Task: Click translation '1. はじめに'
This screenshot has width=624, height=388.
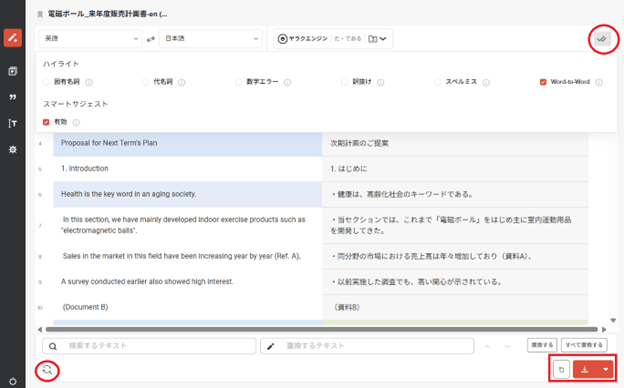Action: [349, 169]
